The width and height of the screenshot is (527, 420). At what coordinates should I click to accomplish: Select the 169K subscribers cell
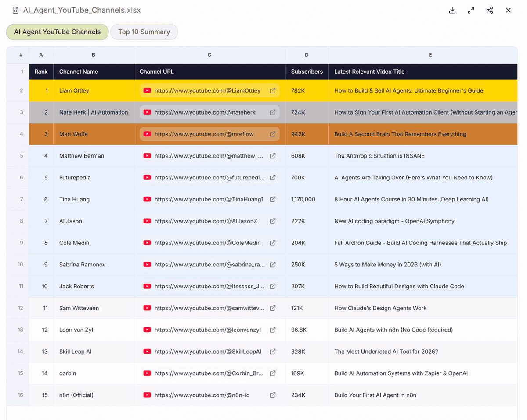tap(307, 373)
